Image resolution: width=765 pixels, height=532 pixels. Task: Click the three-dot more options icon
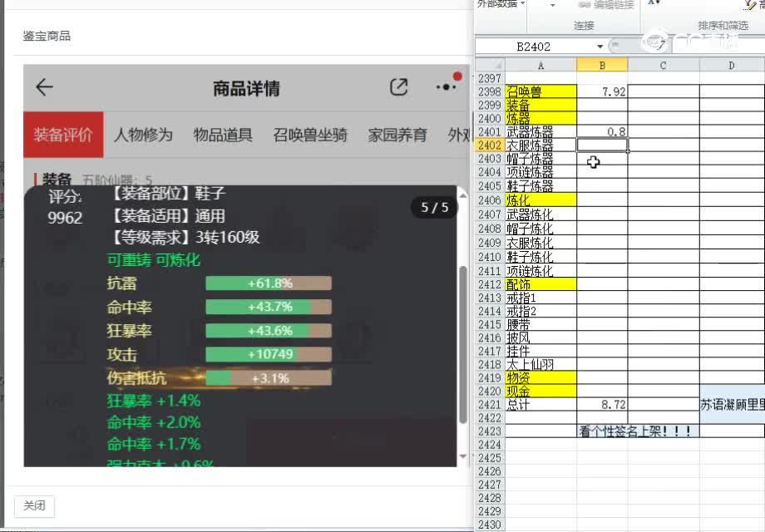point(447,86)
